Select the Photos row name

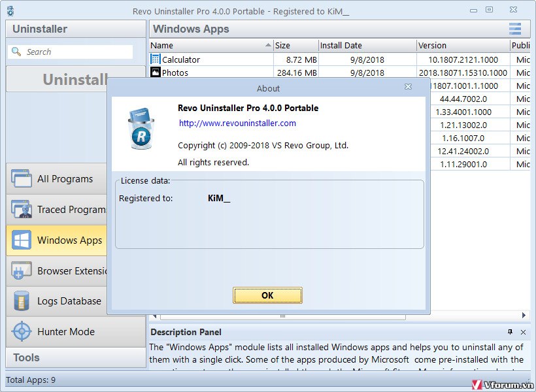point(175,73)
